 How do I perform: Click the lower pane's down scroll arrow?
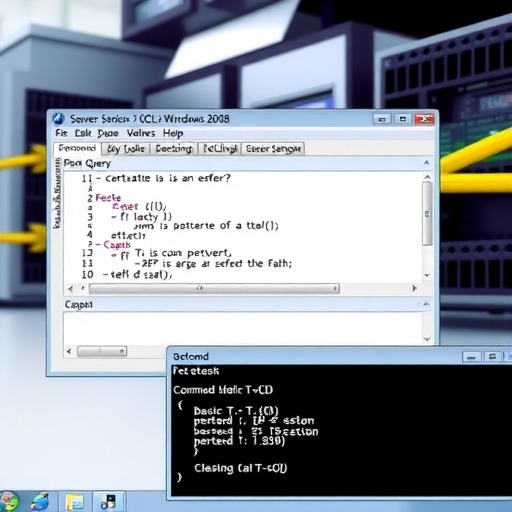tap(427, 339)
